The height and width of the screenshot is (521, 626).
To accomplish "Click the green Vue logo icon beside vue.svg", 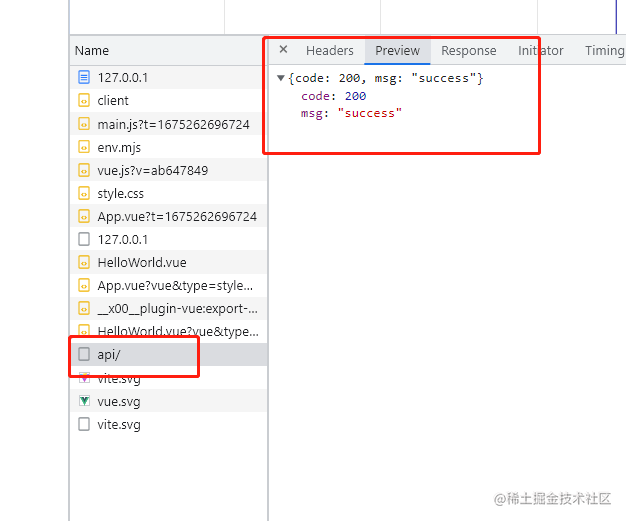I will pos(84,401).
